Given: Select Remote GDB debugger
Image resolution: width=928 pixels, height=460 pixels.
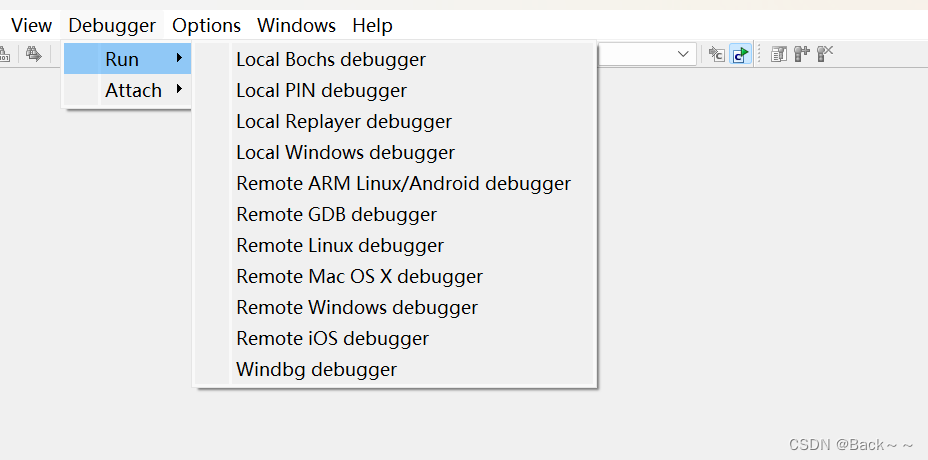Looking at the screenshot, I should click(394, 214).
